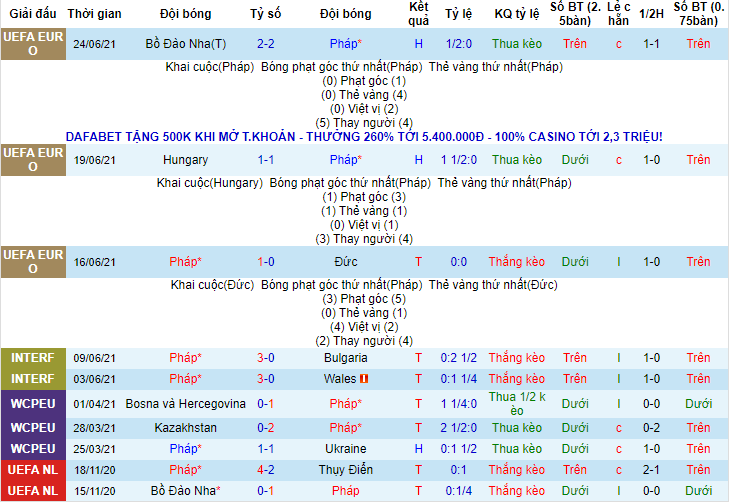Viewport: 729px width, 502px height.
Task: Click the Đức team name
Action: coord(345,262)
